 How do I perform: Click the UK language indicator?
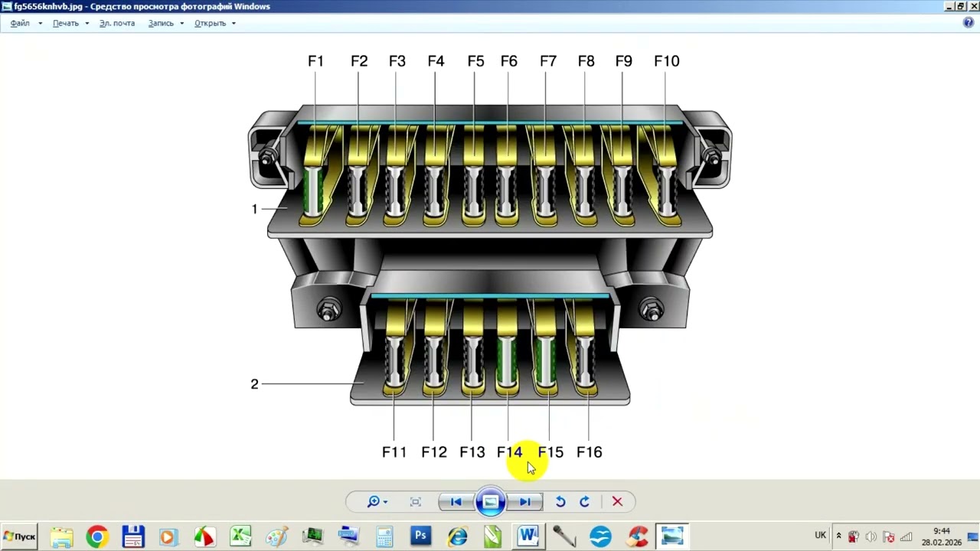[x=820, y=536]
